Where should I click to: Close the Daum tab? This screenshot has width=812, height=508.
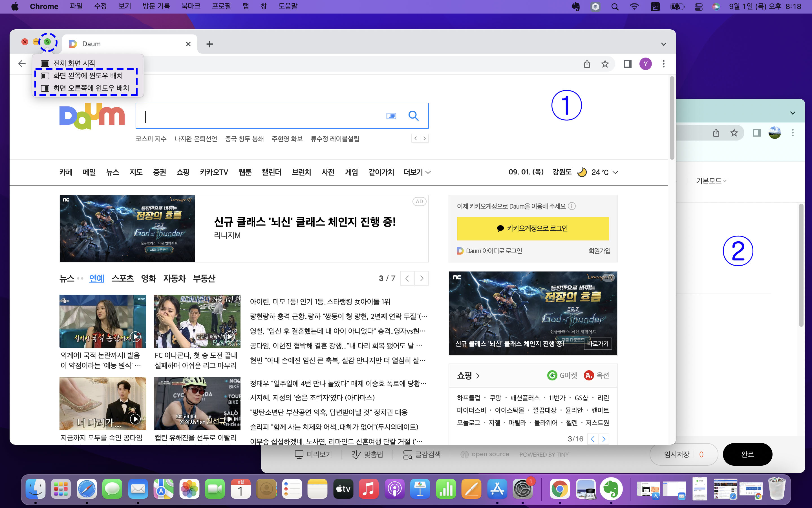188,44
